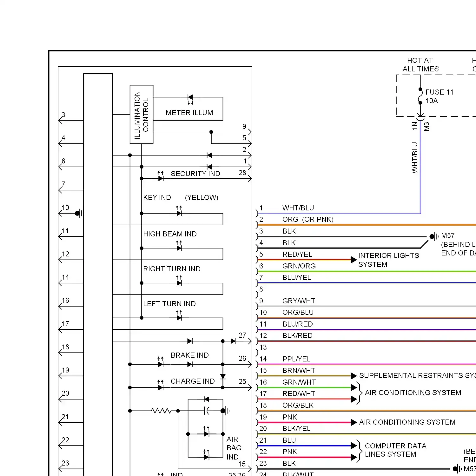Select the LEFT TURN IND label
The height and width of the screenshot is (476, 476).
(169, 304)
